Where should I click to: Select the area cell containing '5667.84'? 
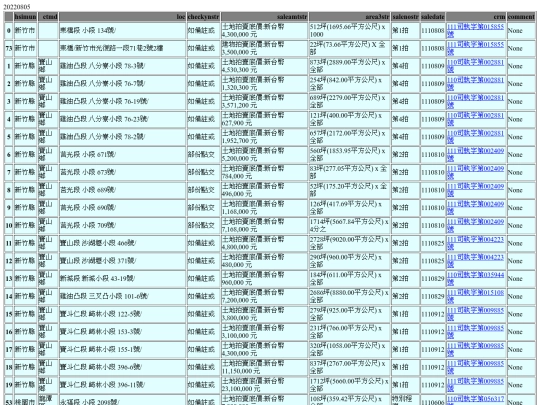(x=349, y=226)
